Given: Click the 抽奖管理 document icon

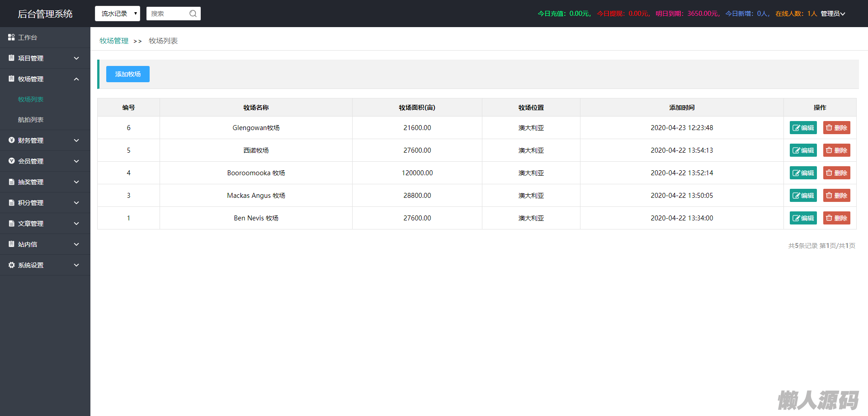Looking at the screenshot, I should click(x=11, y=182).
